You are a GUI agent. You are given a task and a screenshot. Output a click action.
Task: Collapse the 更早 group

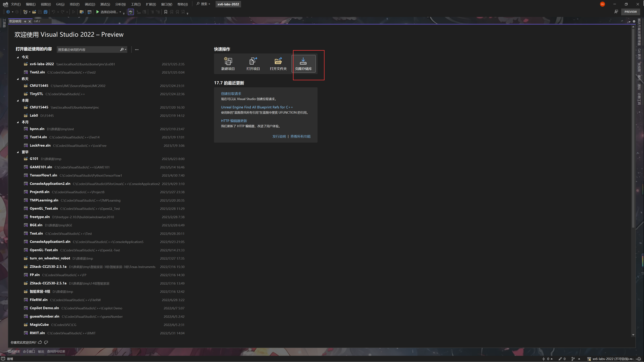[x=18, y=152]
